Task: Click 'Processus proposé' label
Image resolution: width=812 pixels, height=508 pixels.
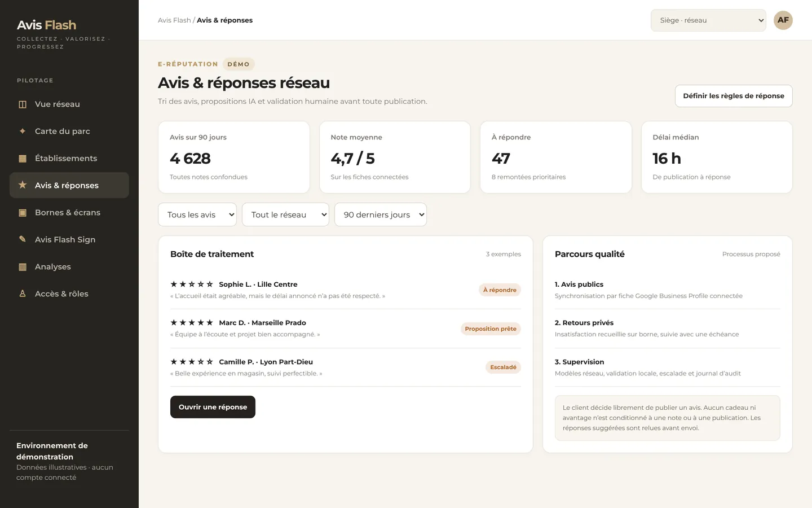Action: coord(751,255)
